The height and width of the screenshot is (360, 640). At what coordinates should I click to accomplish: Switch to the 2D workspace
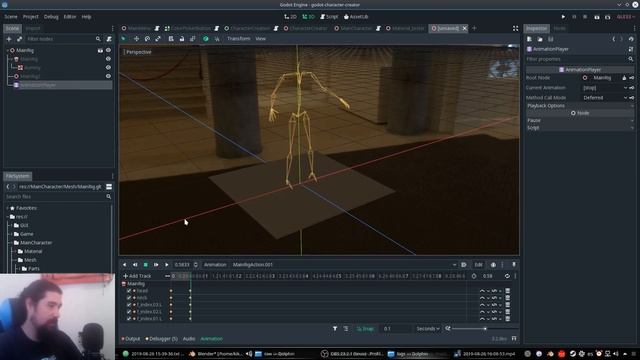[x=290, y=17]
